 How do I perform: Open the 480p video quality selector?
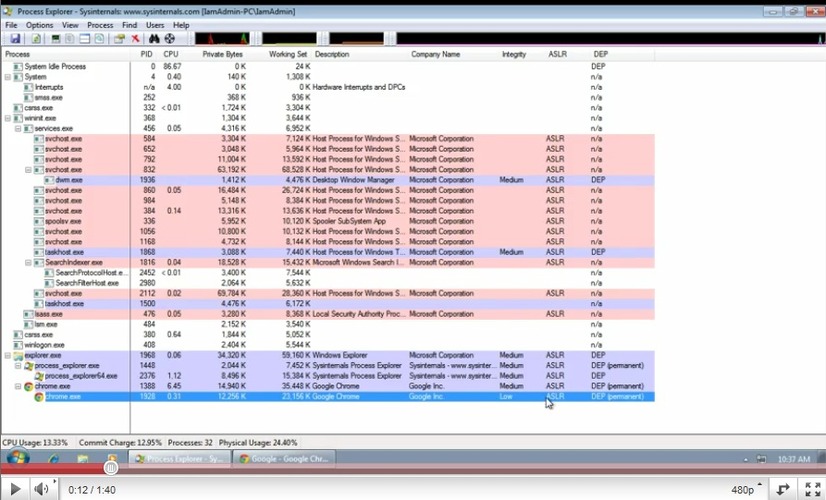[746, 489]
